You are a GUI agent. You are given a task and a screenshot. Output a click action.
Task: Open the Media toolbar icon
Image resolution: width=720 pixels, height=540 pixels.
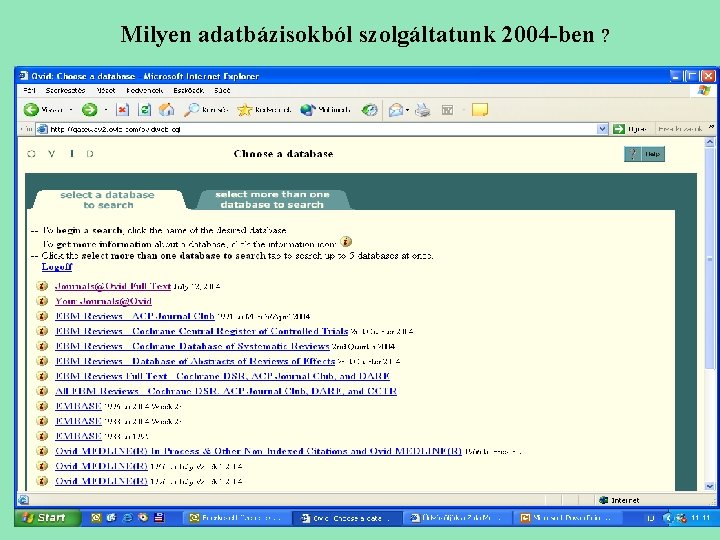(x=307, y=110)
